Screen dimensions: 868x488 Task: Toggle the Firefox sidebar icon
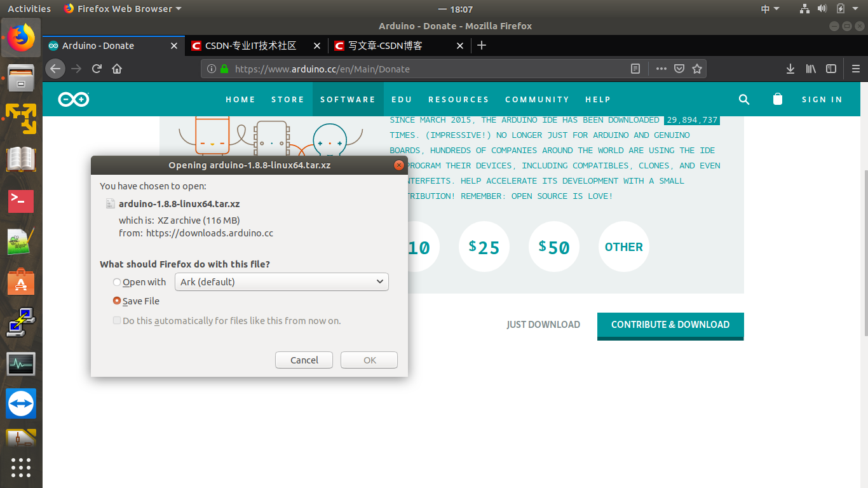pyautogui.click(x=831, y=69)
